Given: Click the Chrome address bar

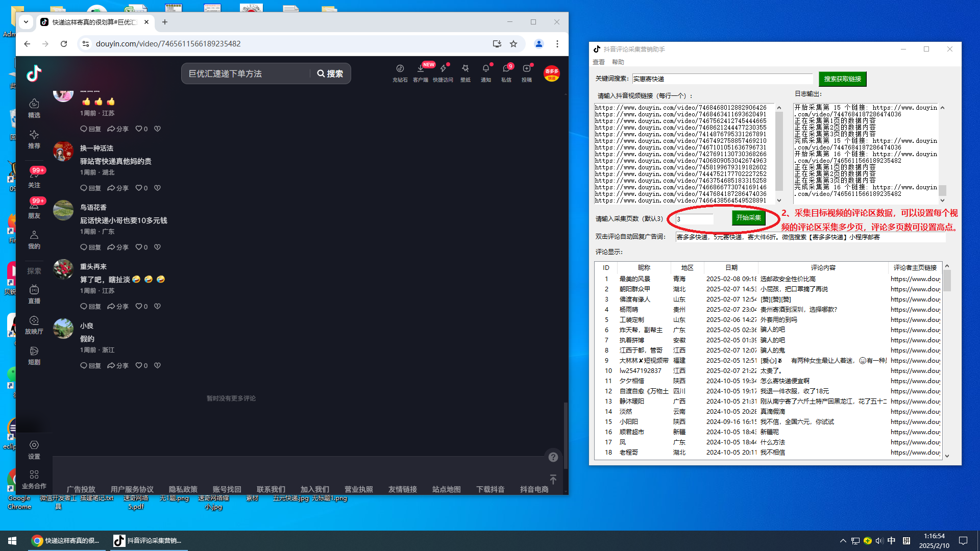Looking at the screenshot, I should tap(286, 44).
